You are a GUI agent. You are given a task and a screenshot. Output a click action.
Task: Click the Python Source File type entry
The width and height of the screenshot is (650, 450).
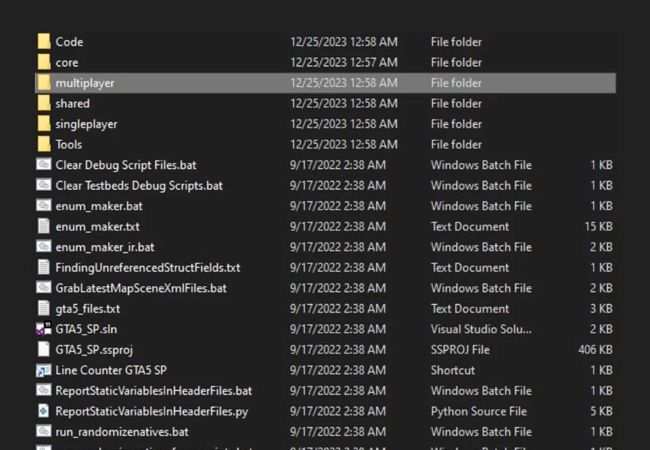point(479,411)
